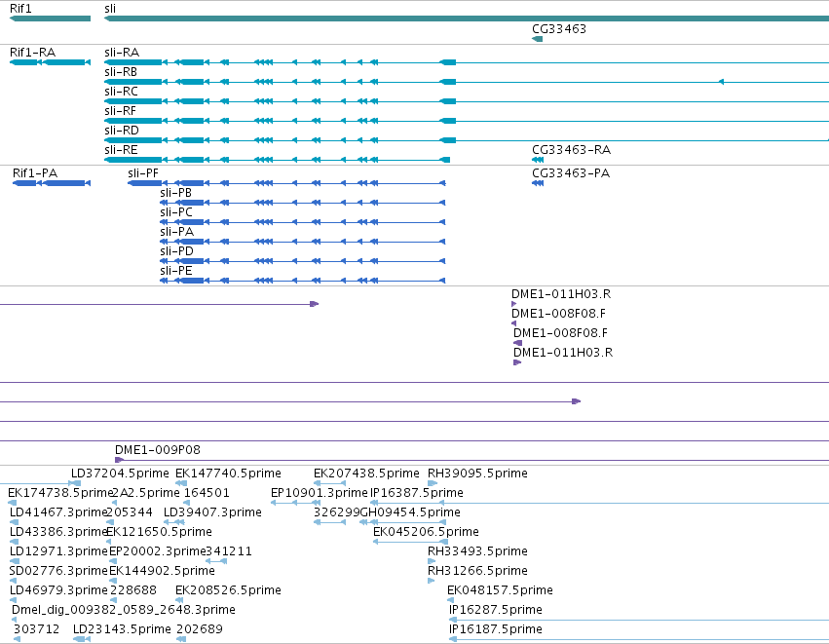Viewport: 829px width, 644px height.
Task: Select the sli-PB protein label
Action: click(x=175, y=193)
